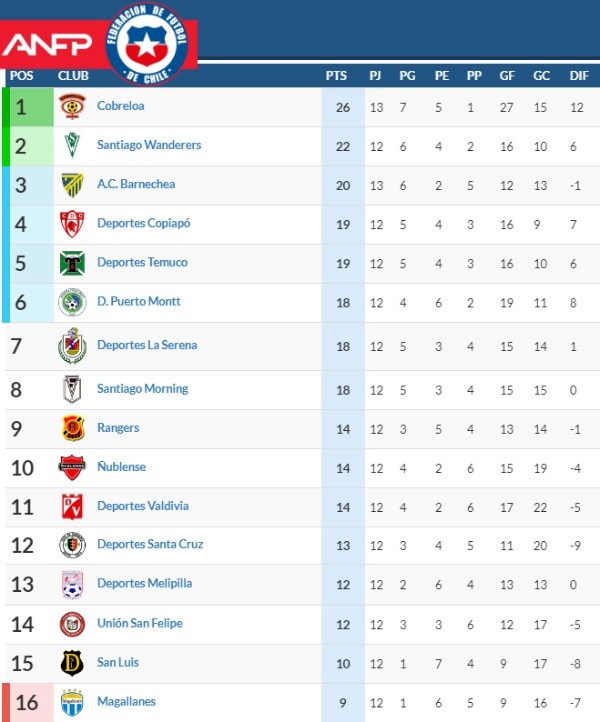This screenshot has height=722, width=600.
Task: Click the San Luis black and yellow crest
Action: coord(72,663)
